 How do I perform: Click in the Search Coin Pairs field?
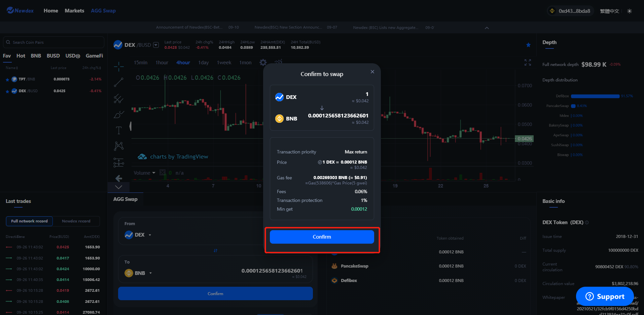(x=53, y=42)
